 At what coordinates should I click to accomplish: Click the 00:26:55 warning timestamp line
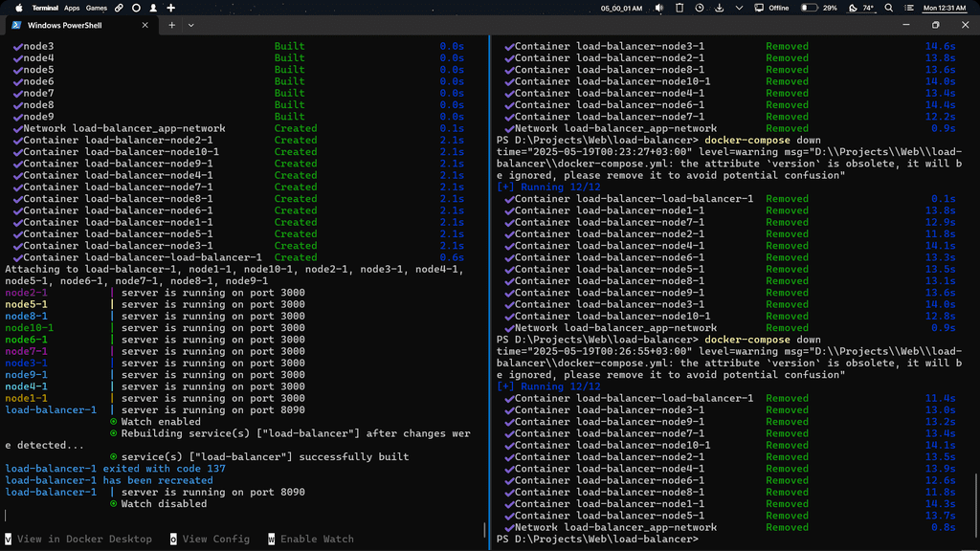(x=729, y=352)
